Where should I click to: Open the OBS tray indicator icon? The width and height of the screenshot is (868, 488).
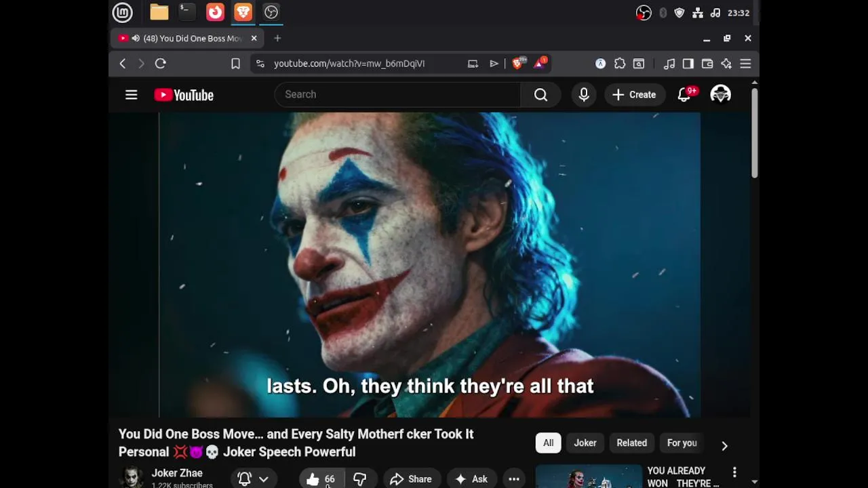tap(644, 13)
